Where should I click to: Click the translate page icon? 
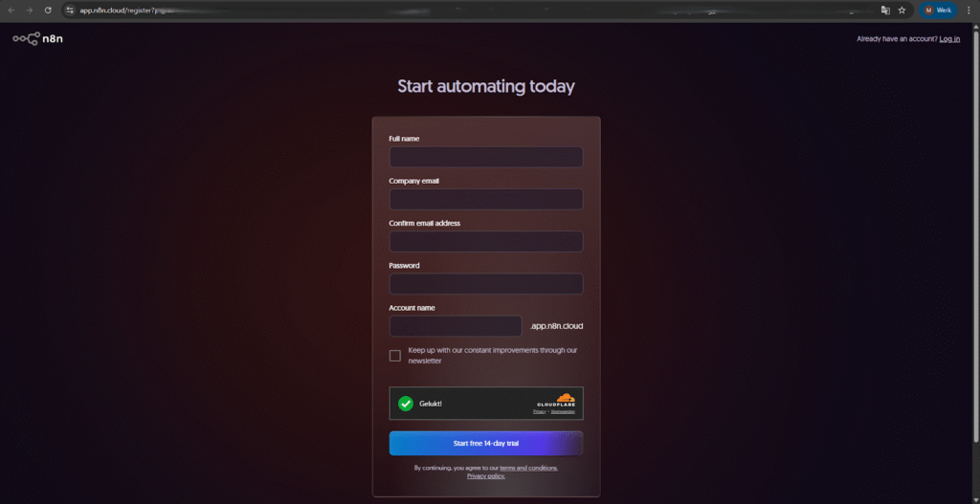(x=885, y=10)
